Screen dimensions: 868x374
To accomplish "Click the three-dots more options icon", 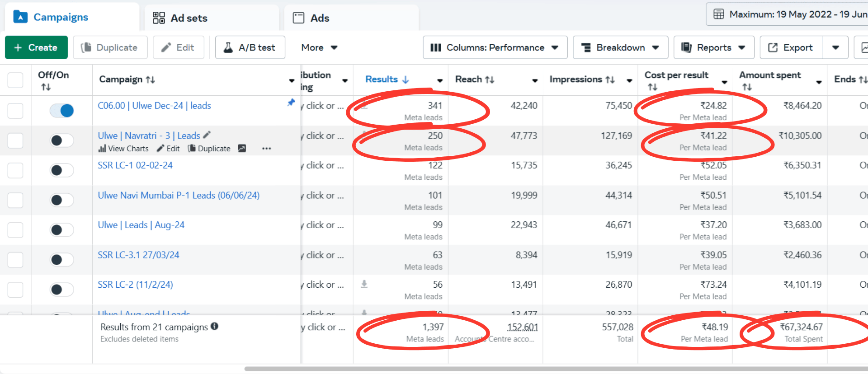I will (x=266, y=149).
